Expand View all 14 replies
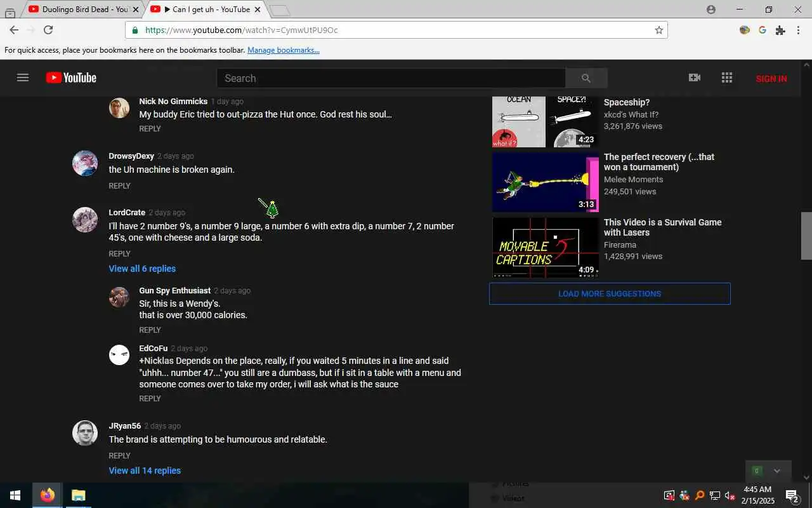812x508 pixels. coord(145,471)
